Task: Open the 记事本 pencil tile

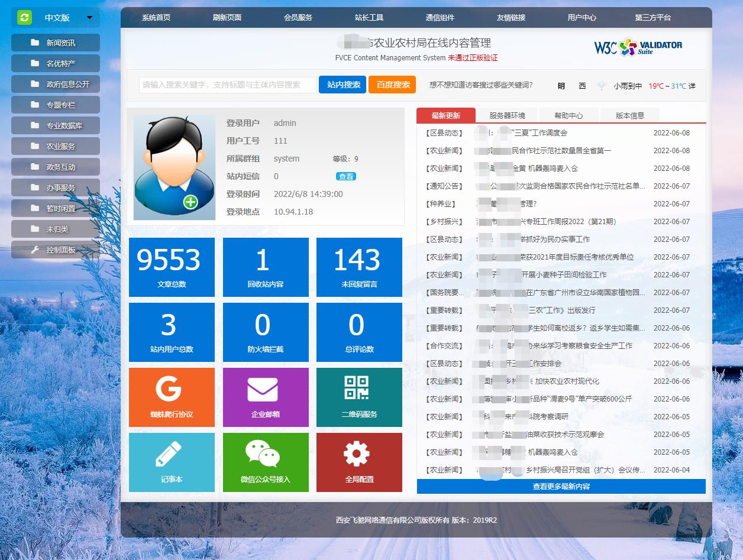Action: tap(172, 462)
